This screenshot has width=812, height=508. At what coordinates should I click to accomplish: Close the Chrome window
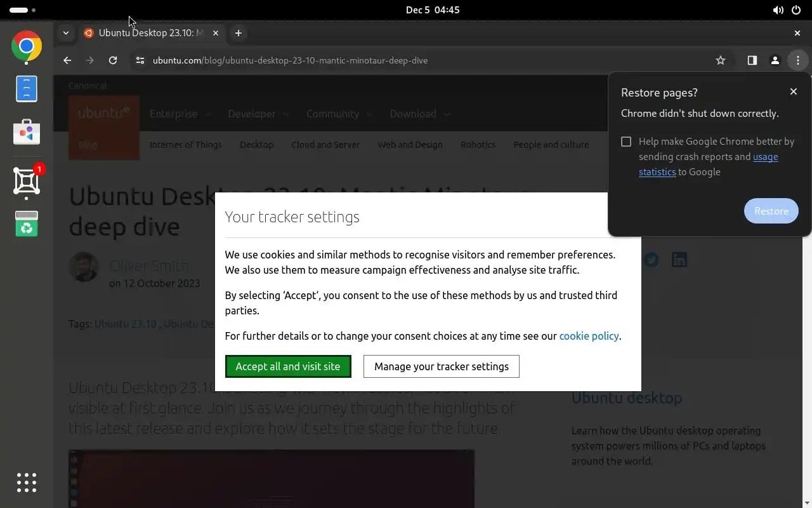797,33
